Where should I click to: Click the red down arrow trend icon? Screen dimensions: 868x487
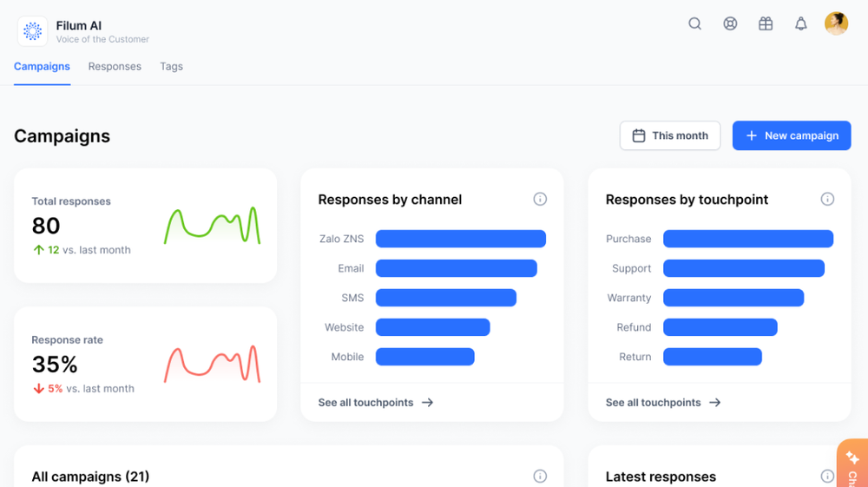click(x=38, y=389)
